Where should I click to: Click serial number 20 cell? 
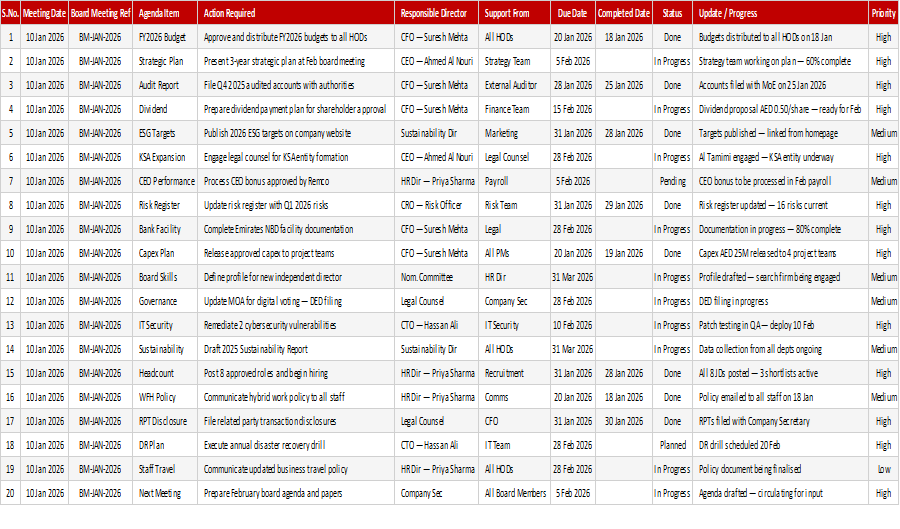pyautogui.click(x=10, y=493)
